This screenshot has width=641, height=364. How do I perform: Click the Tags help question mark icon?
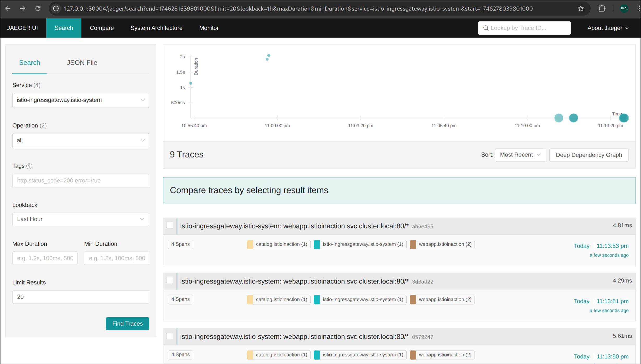[29, 166]
